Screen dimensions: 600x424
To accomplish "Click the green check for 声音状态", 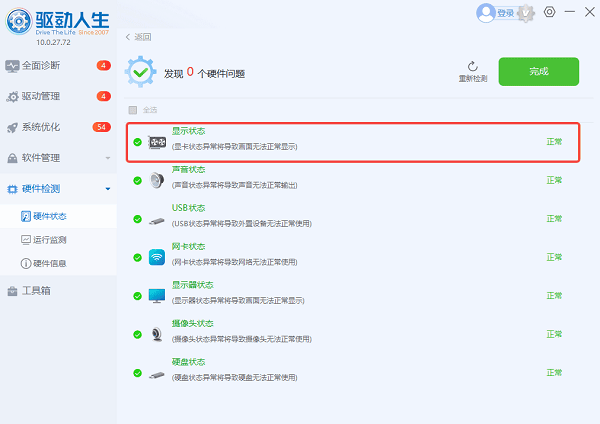I will point(137,181).
